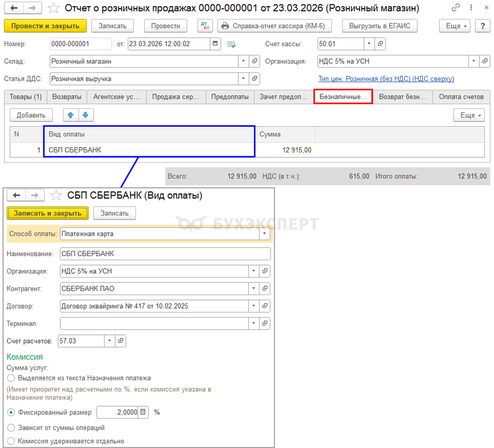Switch to the Оплата счетов tab

[x=461, y=97]
